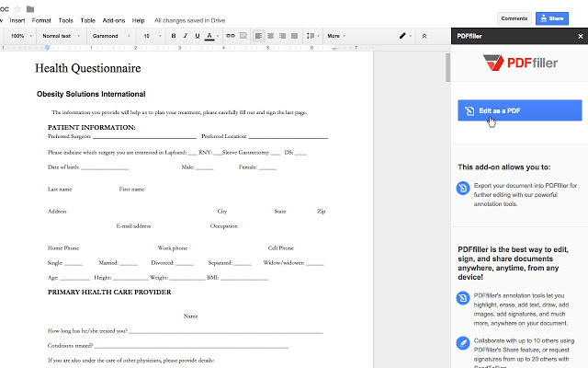
Task: Open the Format menu
Action: click(x=41, y=20)
